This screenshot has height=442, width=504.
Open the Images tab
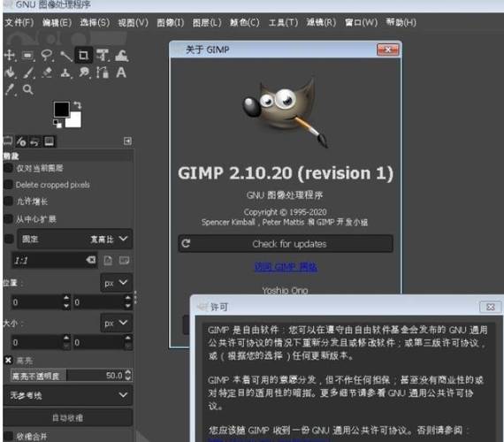(x=50, y=141)
